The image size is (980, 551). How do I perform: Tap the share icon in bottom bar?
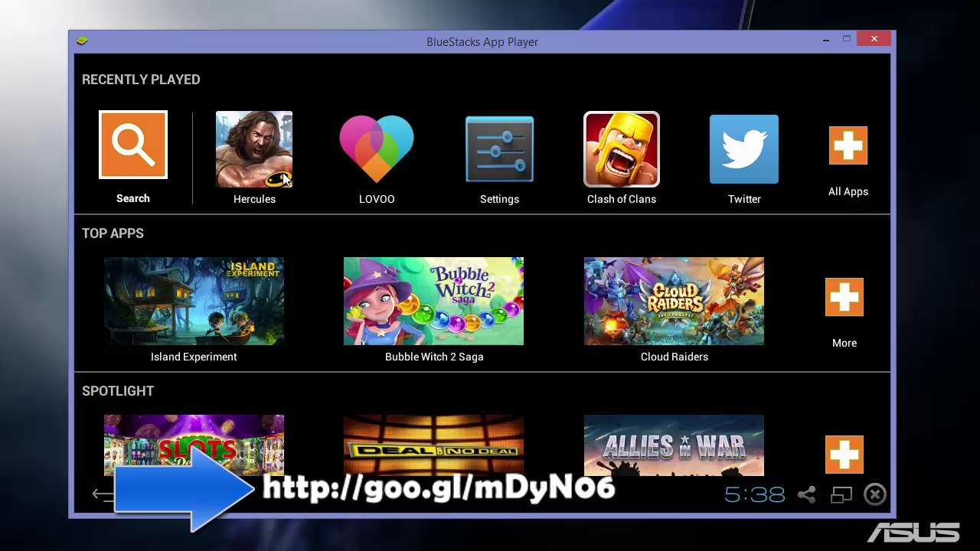click(x=806, y=494)
